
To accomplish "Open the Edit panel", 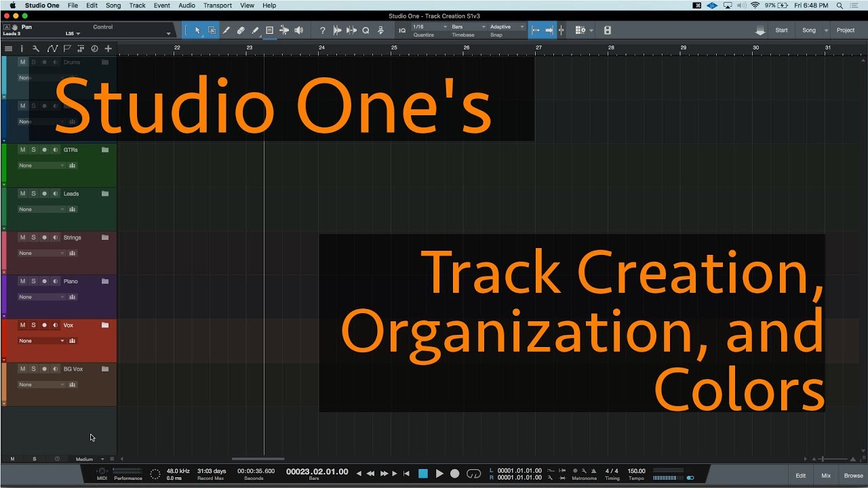I will pyautogui.click(x=801, y=476).
